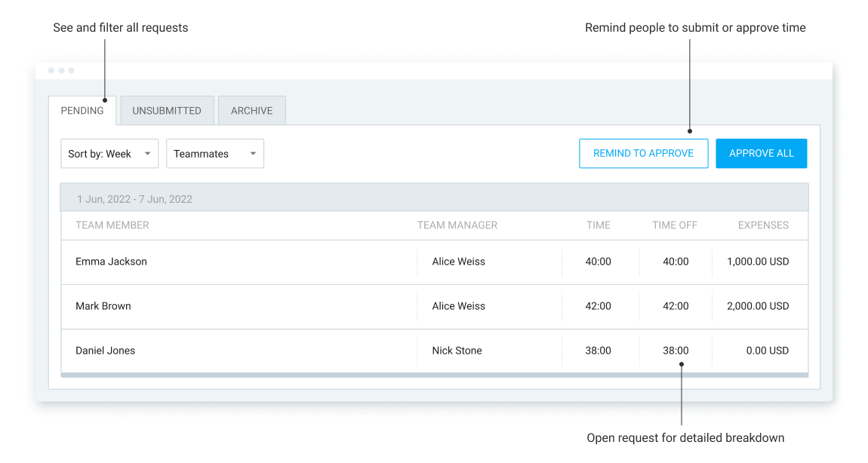The width and height of the screenshot is (868, 463).
Task: Go to the Archive tab
Action: (251, 111)
